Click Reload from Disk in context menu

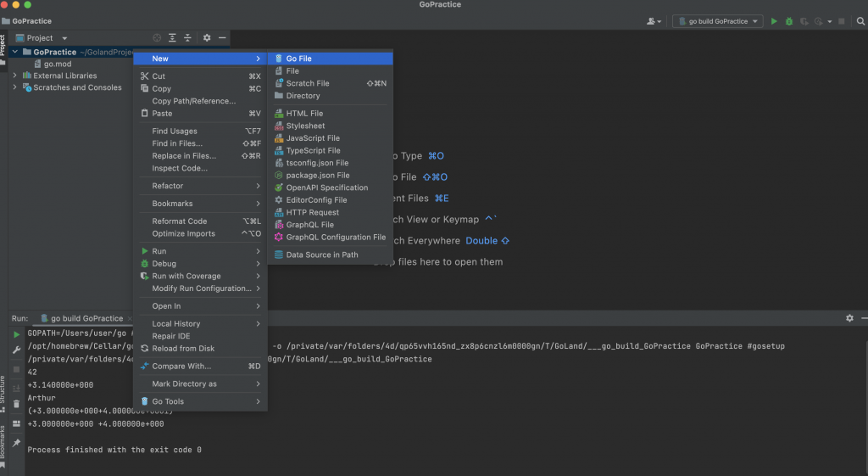[200, 349]
